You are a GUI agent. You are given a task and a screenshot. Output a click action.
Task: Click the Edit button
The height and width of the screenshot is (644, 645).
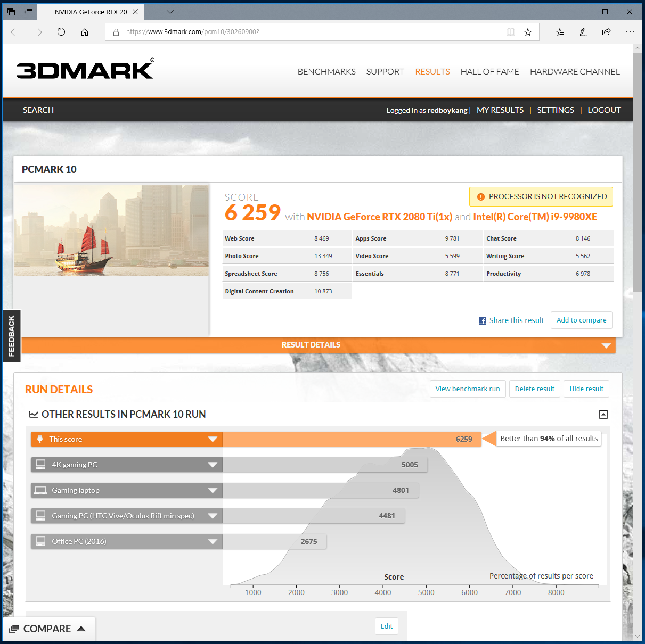click(x=387, y=626)
